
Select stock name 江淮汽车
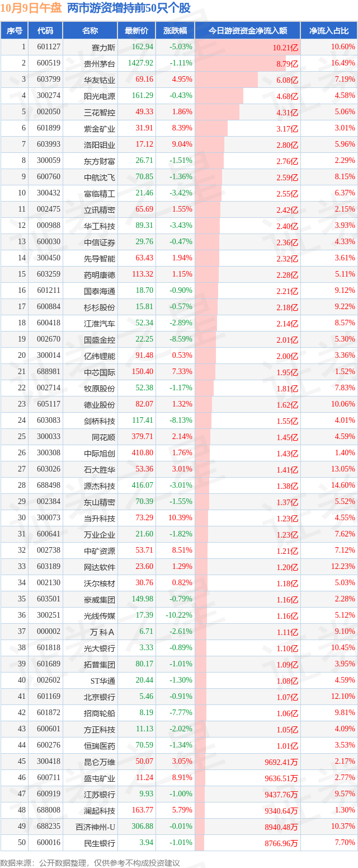click(x=100, y=324)
